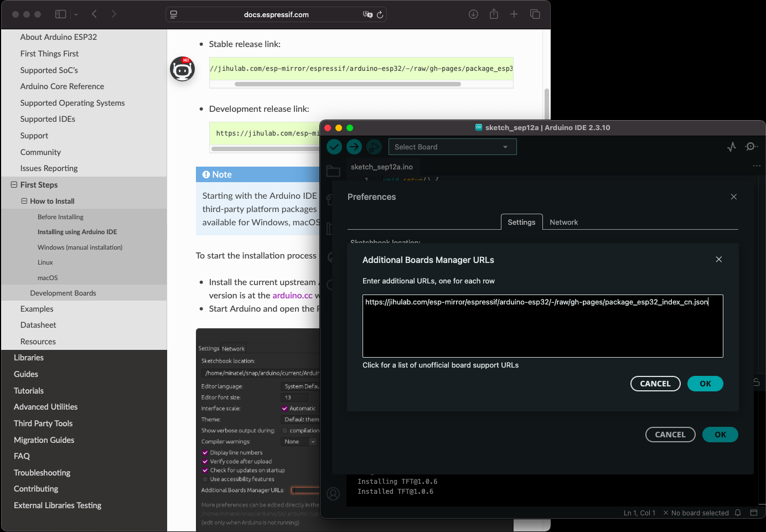The width and height of the screenshot is (766, 532).
Task: Click the Hi robot chat assistant icon
Action: (x=182, y=69)
